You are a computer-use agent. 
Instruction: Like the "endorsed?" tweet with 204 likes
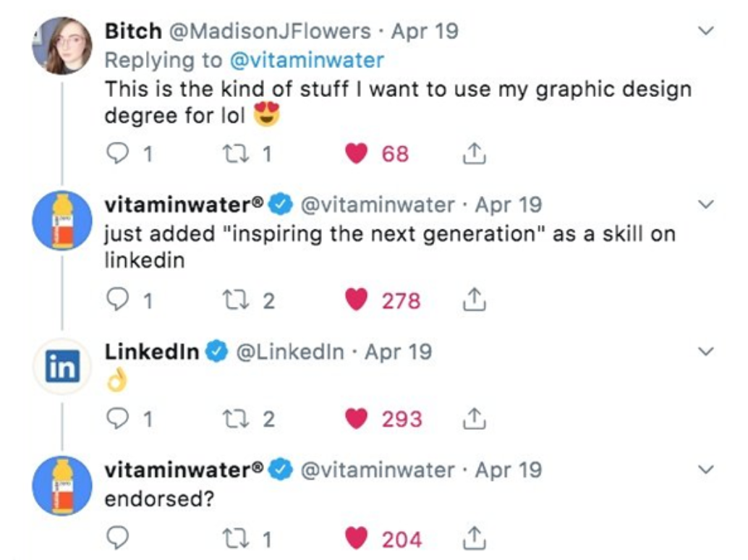pyautogui.click(x=355, y=539)
